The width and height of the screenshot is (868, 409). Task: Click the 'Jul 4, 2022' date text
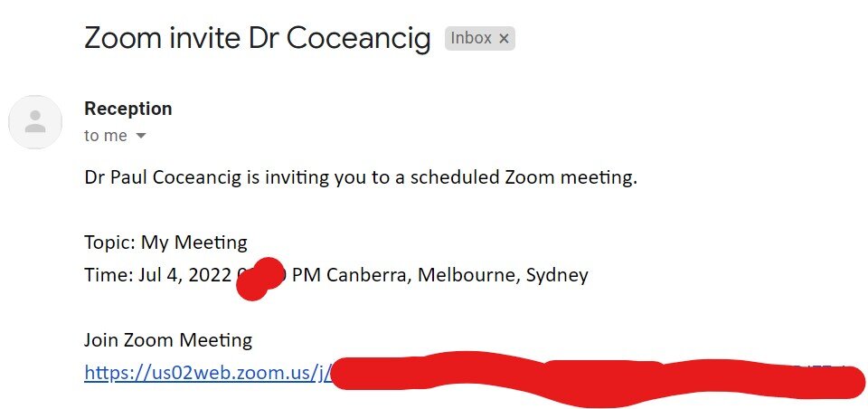click(184, 275)
